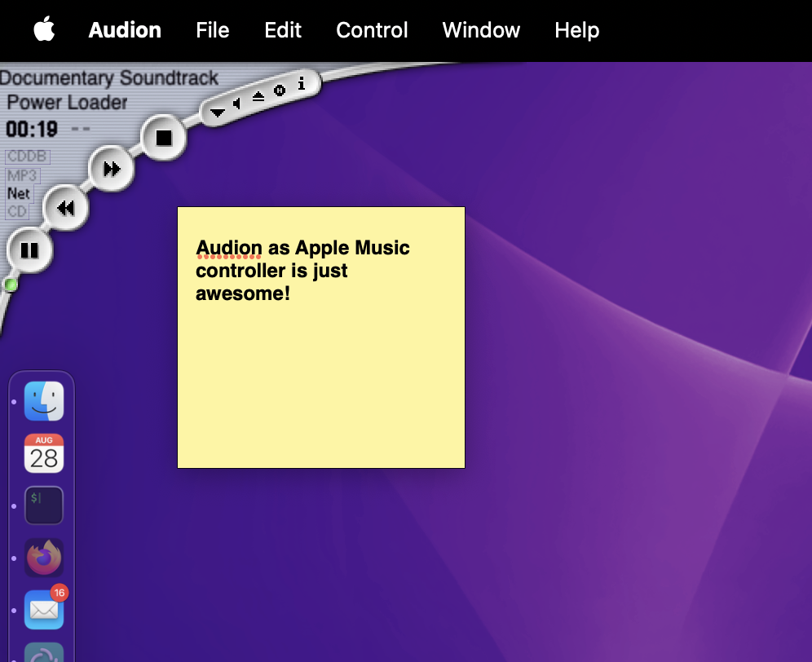Open the Help menu
812x662 pixels.
(577, 30)
